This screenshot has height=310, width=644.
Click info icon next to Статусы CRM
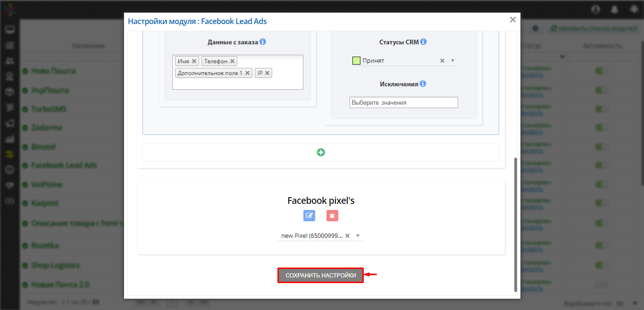click(x=423, y=42)
